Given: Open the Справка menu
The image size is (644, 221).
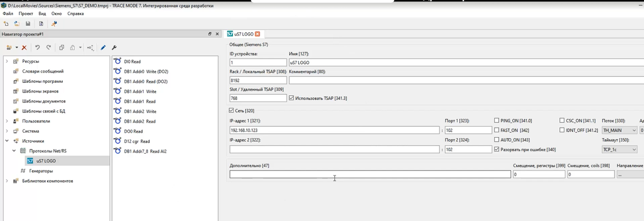Looking at the screenshot, I should tap(76, 13).
